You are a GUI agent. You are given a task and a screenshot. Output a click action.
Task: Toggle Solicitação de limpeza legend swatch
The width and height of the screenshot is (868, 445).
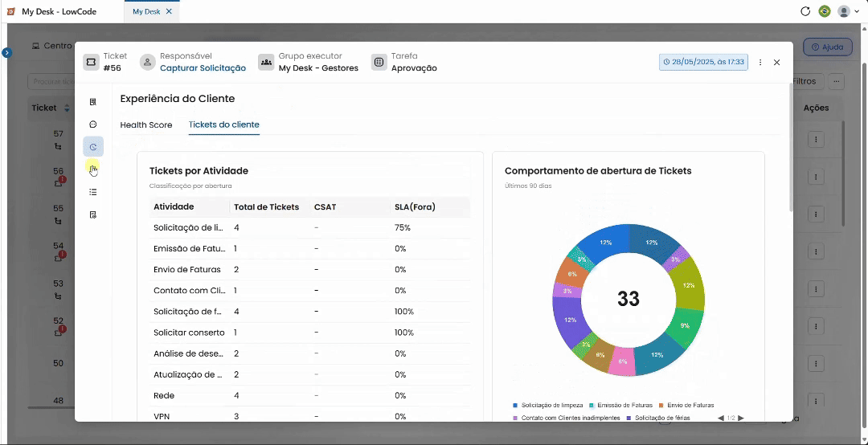(x=515, y=405)
